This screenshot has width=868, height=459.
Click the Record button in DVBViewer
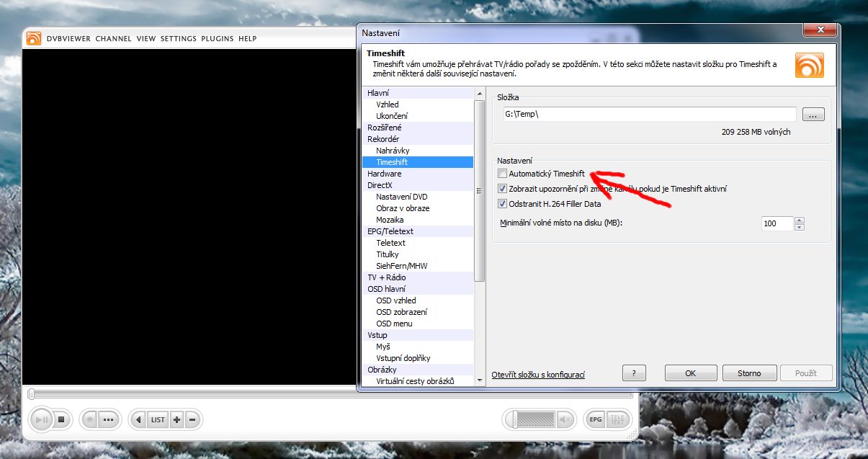89,419
